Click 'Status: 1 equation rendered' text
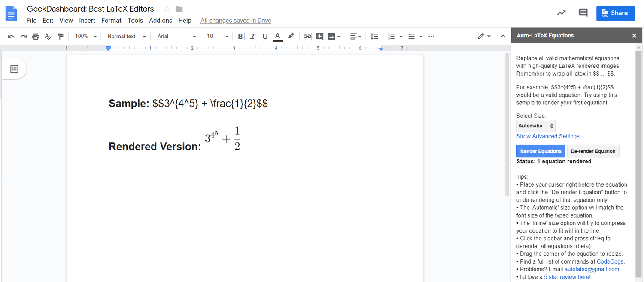 [x=554, y=162]
